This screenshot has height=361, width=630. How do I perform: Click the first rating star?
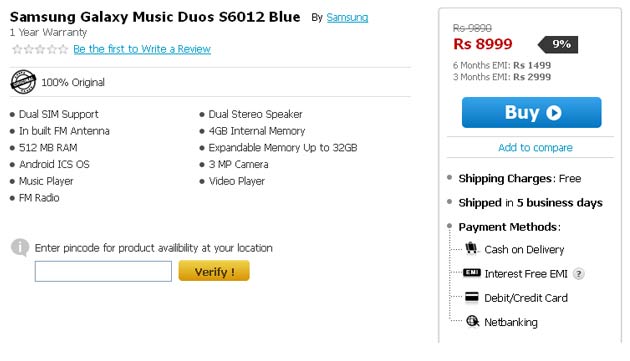(17, 49)
